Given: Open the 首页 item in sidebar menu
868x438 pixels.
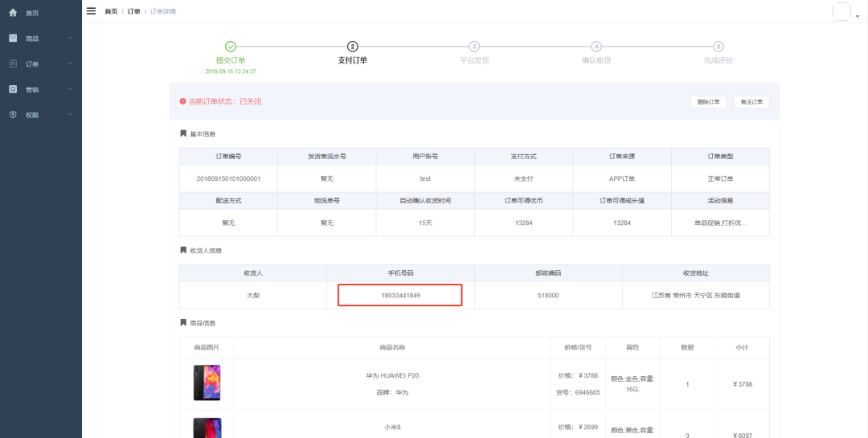Looking at the screenshot, I should tap(32, 13).
